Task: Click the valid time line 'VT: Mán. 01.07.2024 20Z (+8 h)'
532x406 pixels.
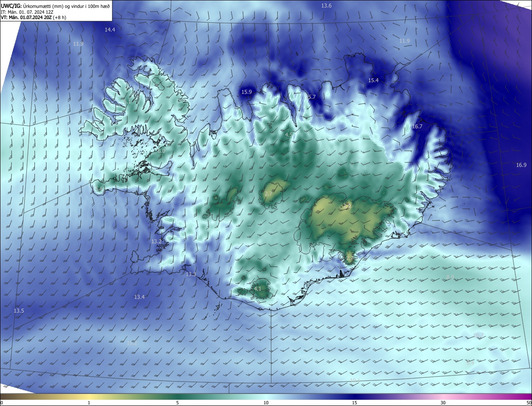Action: tap(33, 17)
